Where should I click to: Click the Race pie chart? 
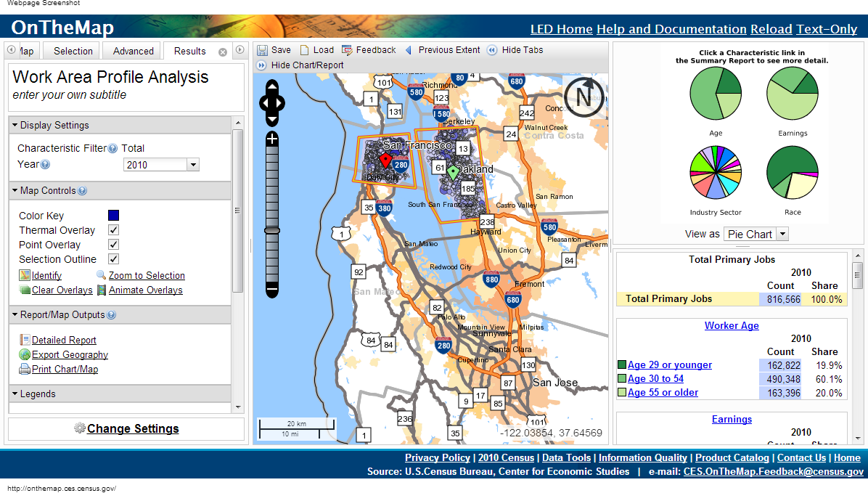click(793, 172)
